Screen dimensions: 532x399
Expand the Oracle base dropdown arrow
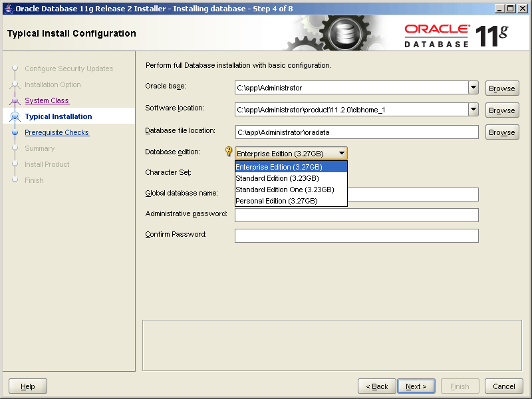tap(473, 88)
